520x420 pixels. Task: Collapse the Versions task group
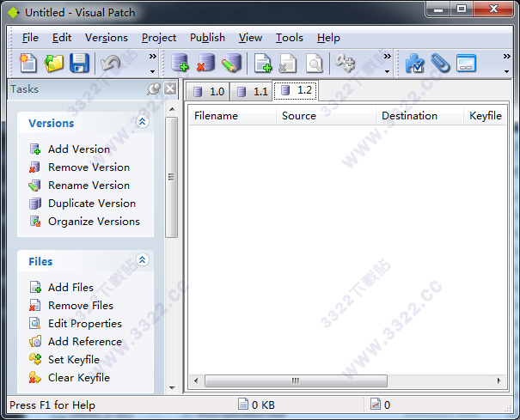click(x=143, y=122)
